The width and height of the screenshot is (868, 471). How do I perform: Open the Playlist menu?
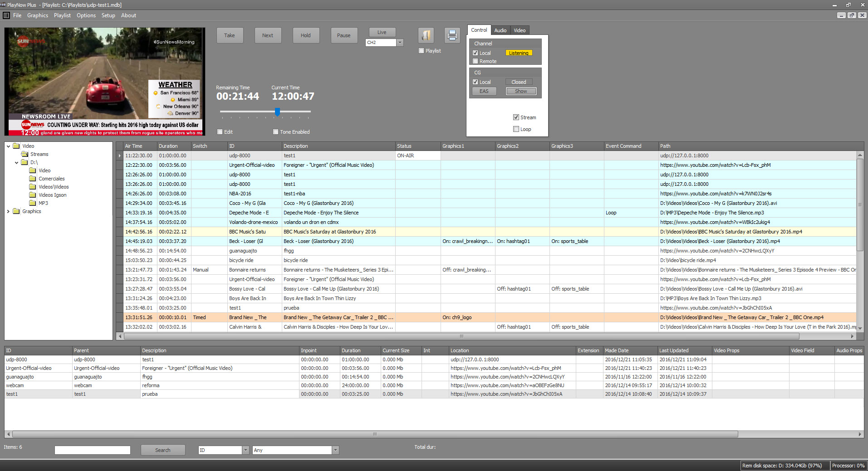coord(62,15)
